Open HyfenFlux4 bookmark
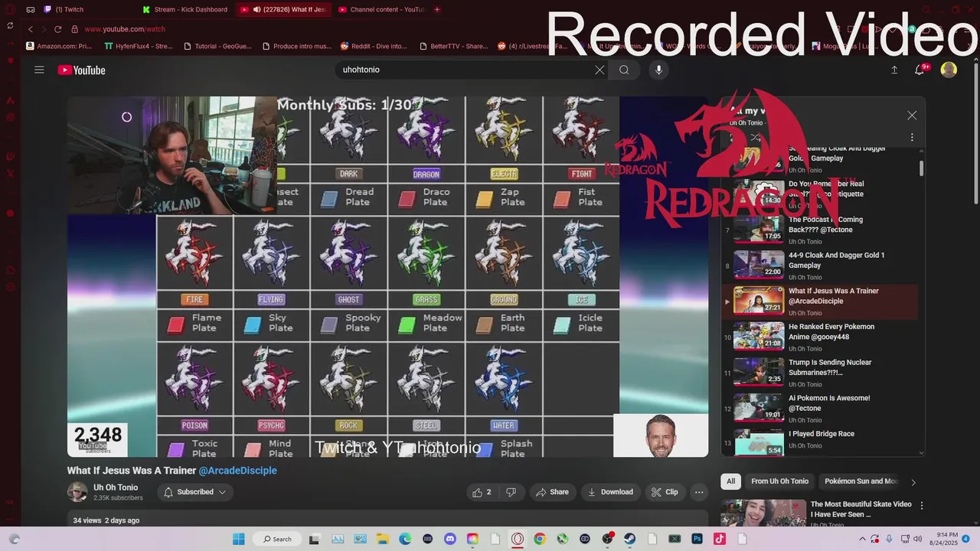The height and width of the screenshot is (551, 980). click(x=139, y=46)
